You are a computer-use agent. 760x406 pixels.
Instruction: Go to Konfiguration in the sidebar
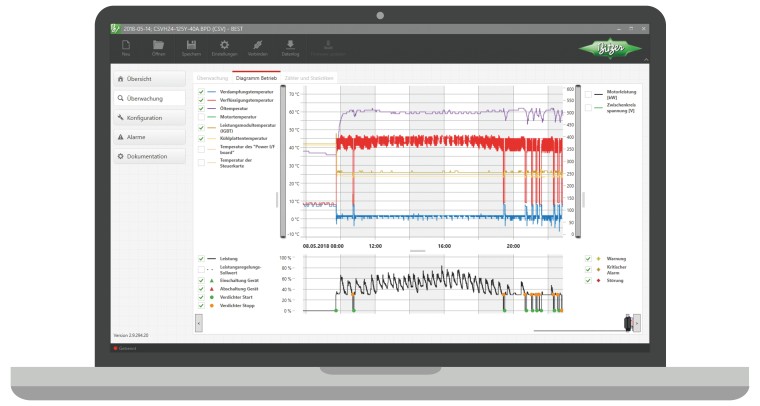[149, 118]
